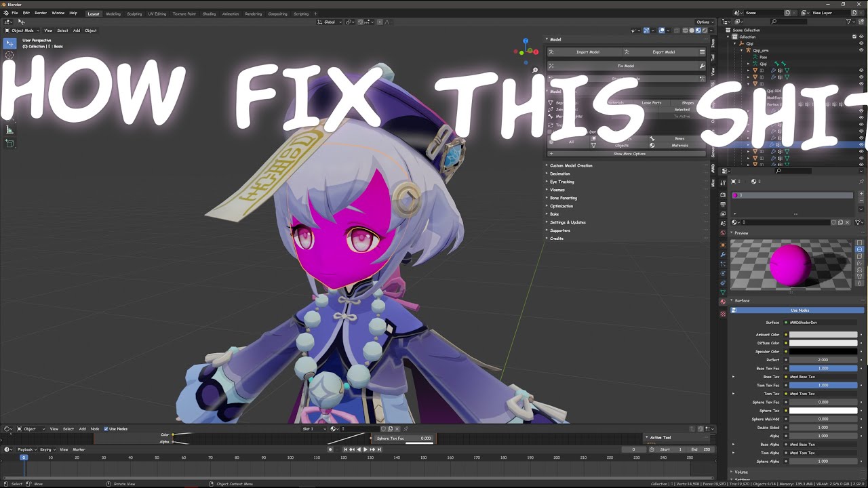
Task: Set material preview to flat plane
Action: click(859, 243)
